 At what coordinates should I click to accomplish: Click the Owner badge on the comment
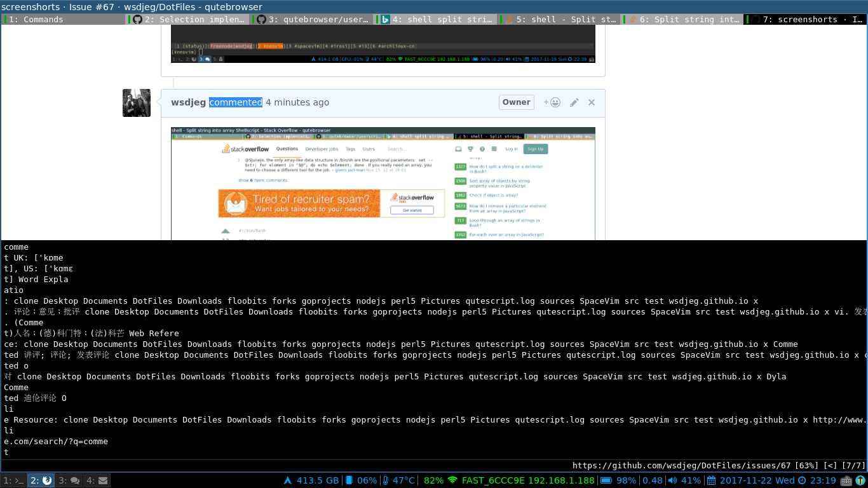[516, 102]
